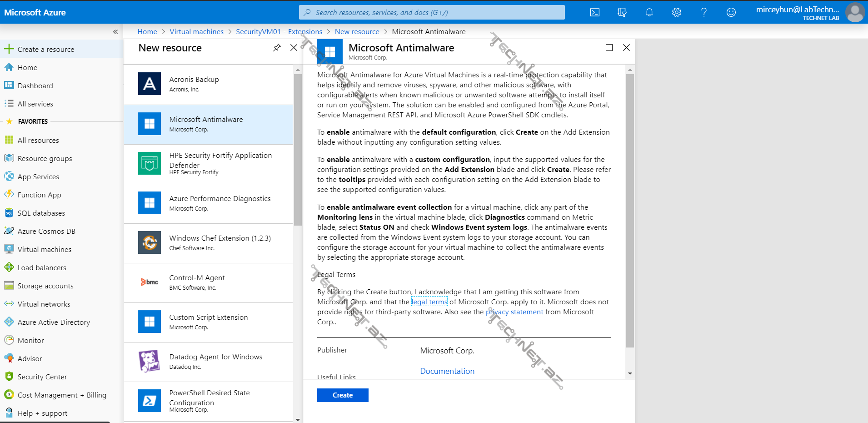Send feedback via the smiley icon

pyautogui.click(x=731, y=12)
